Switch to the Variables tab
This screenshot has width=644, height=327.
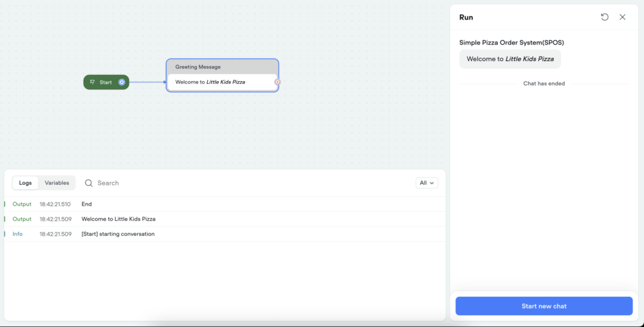(57, 183)
